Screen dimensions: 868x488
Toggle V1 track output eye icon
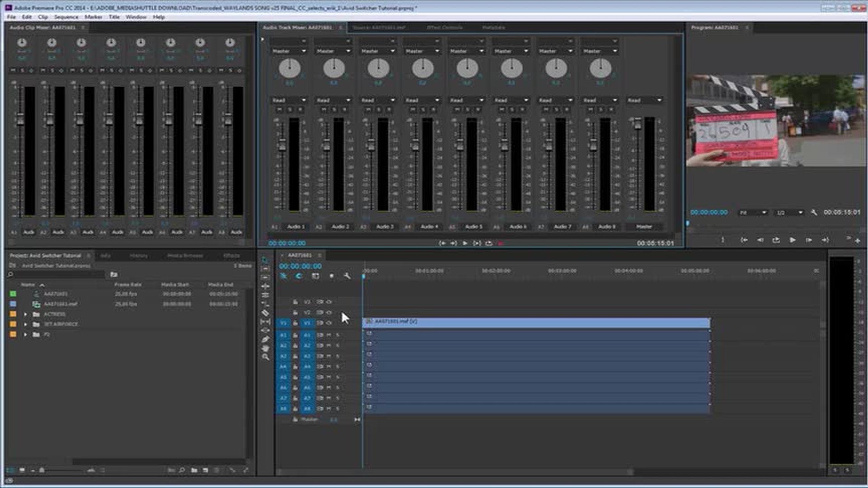329,323
